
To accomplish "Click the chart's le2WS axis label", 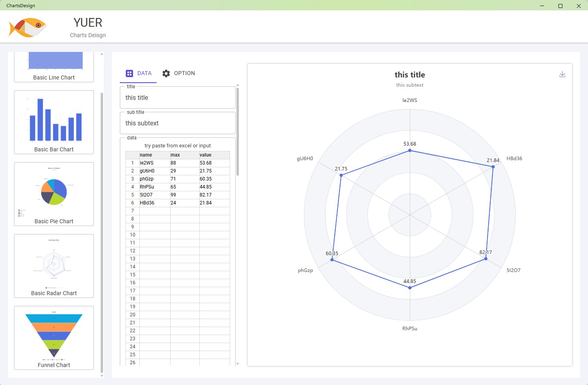I will tap(410, 100).
